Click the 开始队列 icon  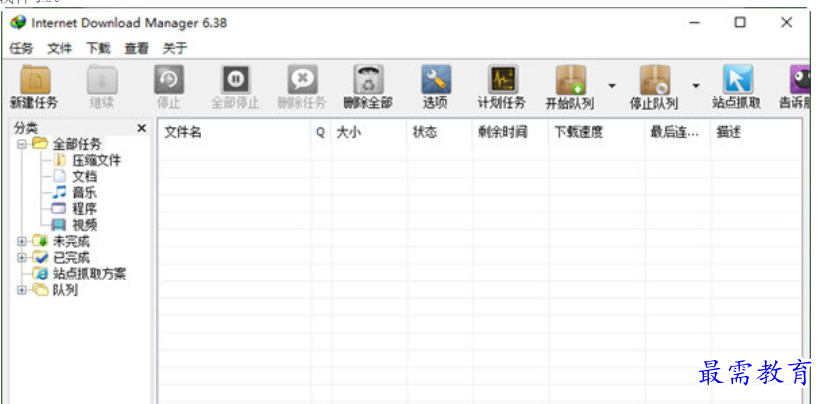click(x=571, y=80)
